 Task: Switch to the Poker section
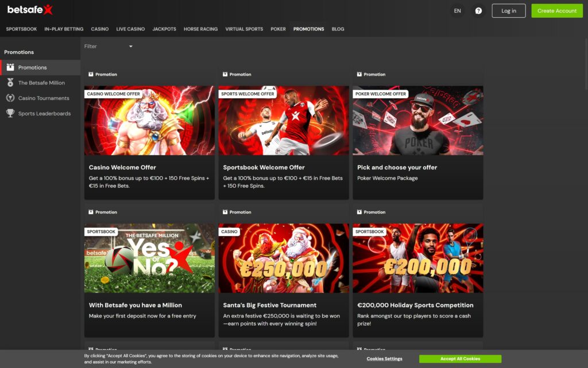278,29
